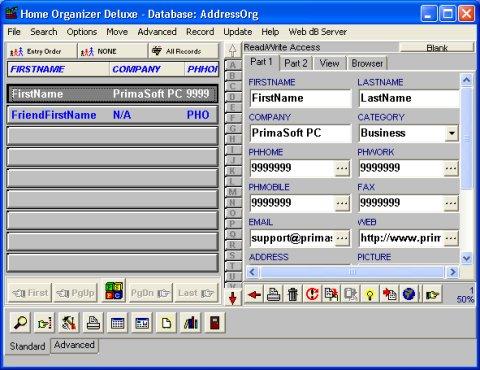The image size is (480, 370).
Task: Click the scroll down arrow of form panel
Action: click(x=466, y=258)
